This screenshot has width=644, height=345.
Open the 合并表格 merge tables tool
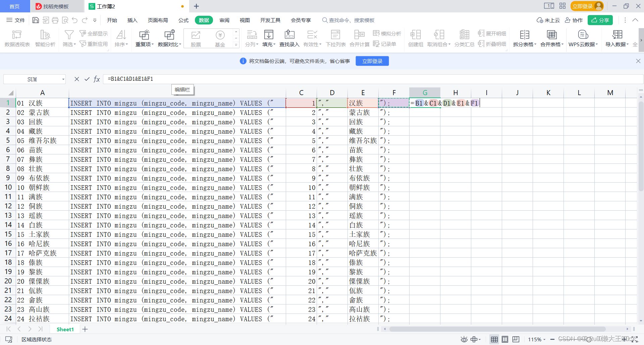[552, 39]
